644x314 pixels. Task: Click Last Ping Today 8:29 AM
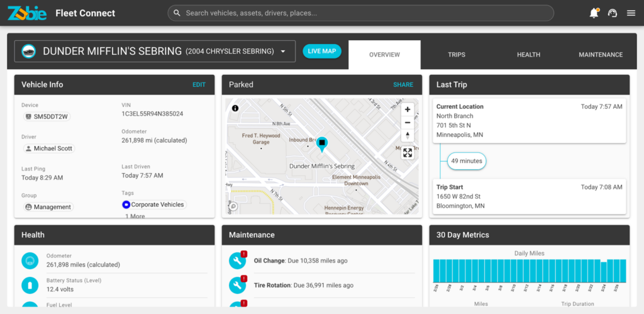[x=42, y=178]
